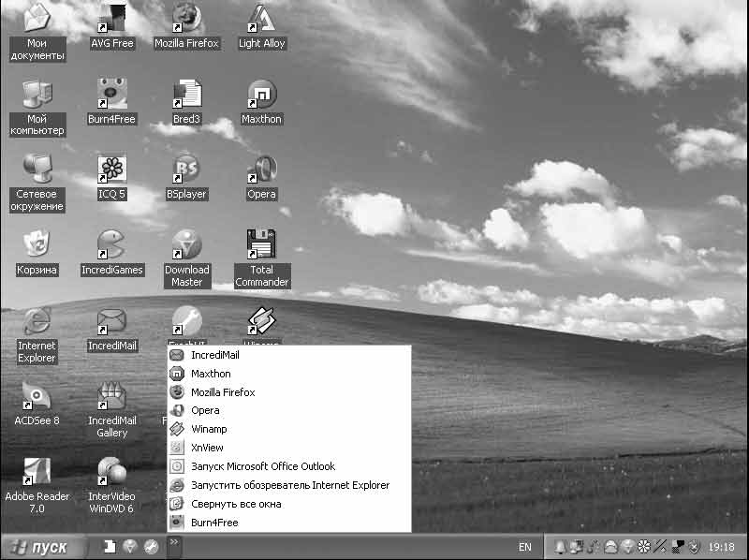Select the Winamp desktop icon above the popup
Image resolution: width=749 pixels, height=560 pixels.
[262, 321]
